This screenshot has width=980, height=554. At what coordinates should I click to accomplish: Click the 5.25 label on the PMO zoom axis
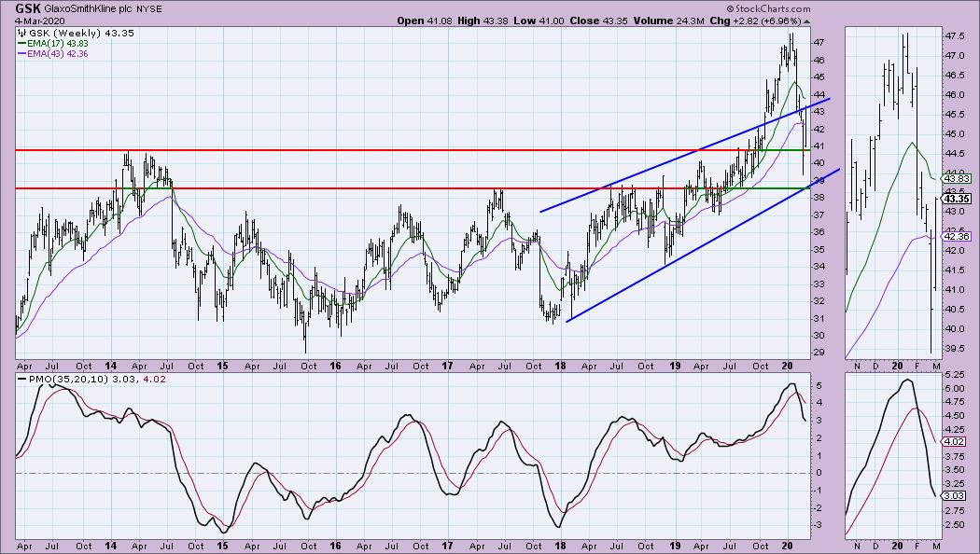pos(954,375)
